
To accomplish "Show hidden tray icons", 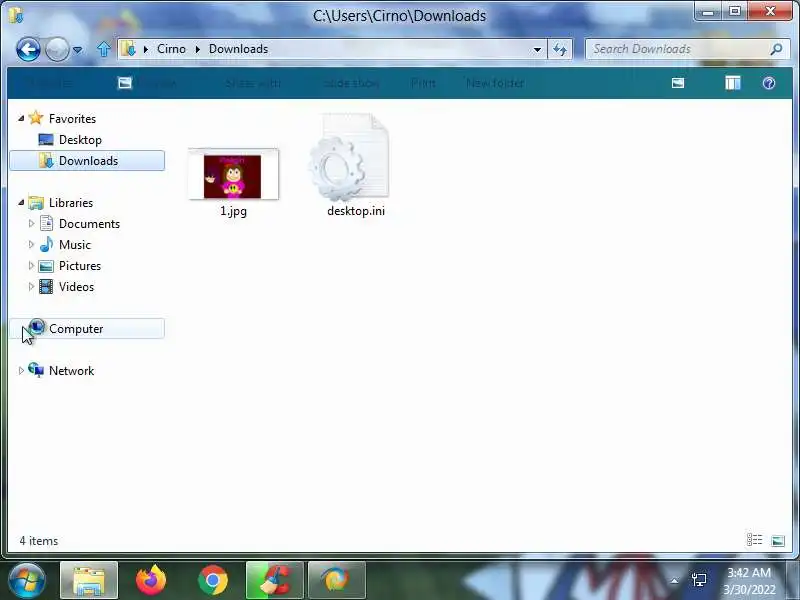I will [x=674, y=581].
